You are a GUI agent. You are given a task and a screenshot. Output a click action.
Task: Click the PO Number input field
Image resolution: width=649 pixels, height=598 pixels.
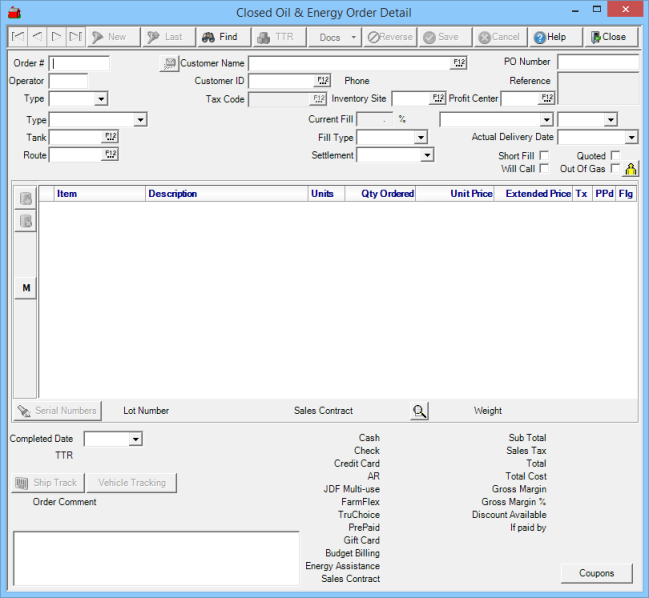pyautogui.click(x=597, y=63)
